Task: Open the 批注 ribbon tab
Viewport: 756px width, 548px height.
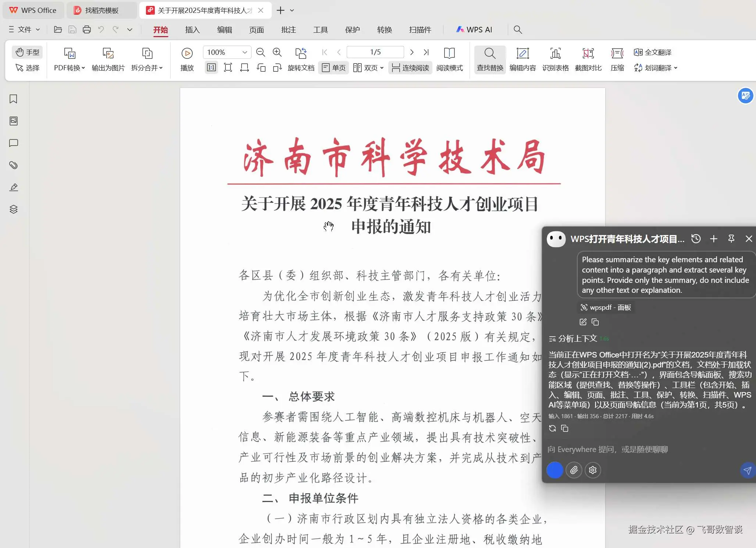Action: (x=288, y=30)
